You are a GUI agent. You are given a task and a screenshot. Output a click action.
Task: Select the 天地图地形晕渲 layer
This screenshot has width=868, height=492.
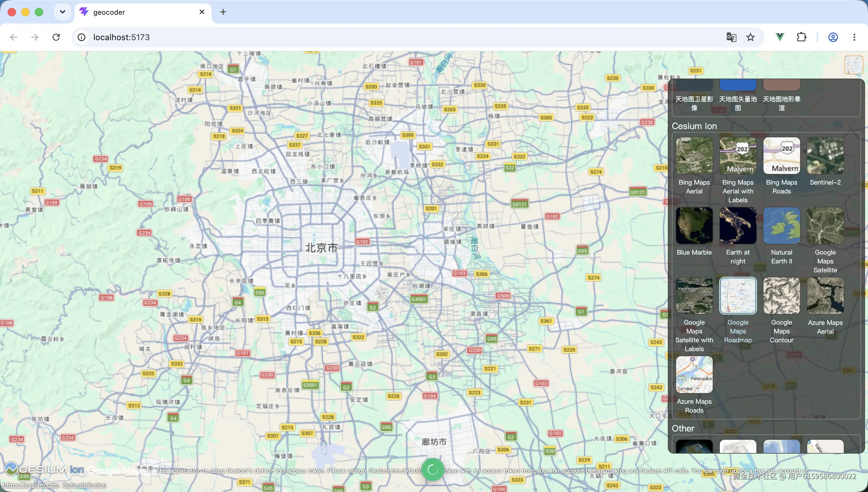(x=781, y=96)
